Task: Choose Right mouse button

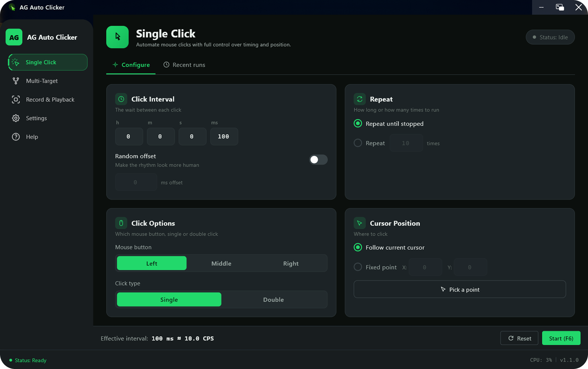Action: click(x=291, y=263)
